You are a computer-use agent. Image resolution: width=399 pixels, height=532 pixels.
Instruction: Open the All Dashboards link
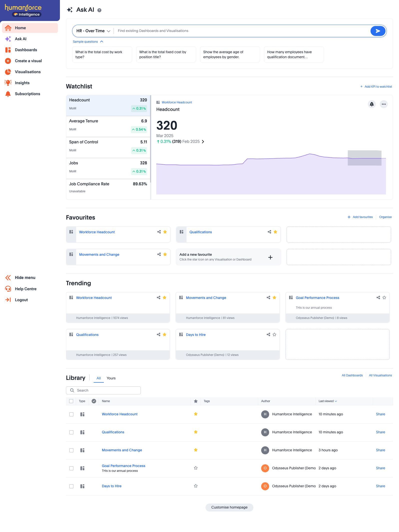tap(352, 375)
